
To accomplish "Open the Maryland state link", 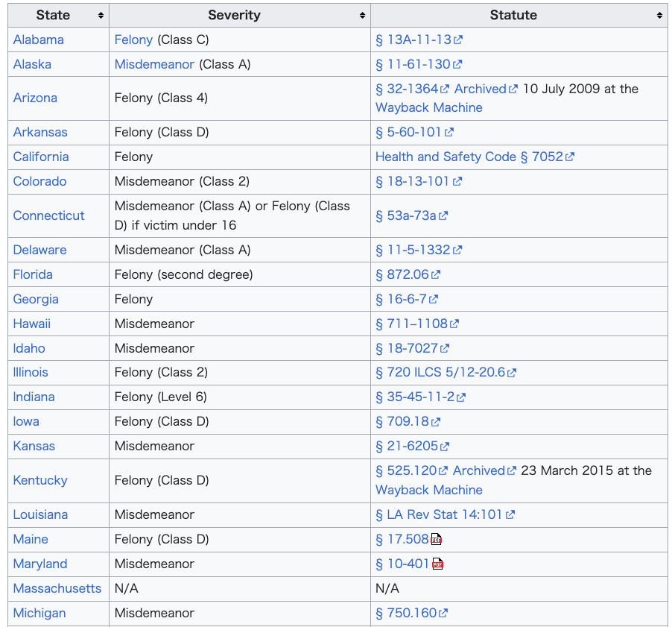I will point(40,564).
